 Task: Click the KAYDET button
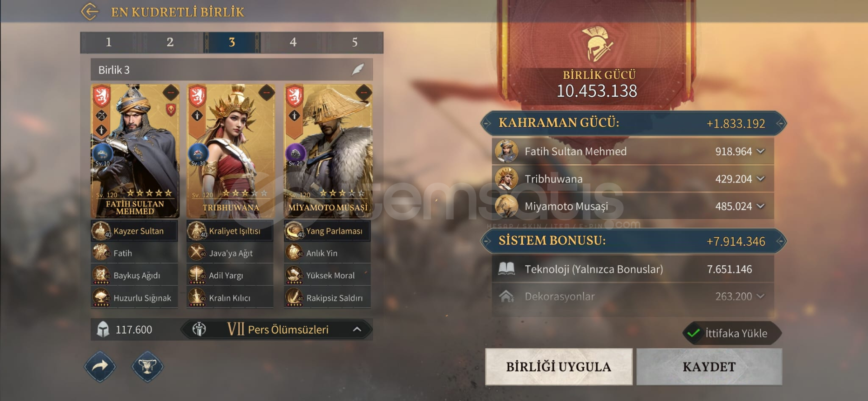pos(709,367)
